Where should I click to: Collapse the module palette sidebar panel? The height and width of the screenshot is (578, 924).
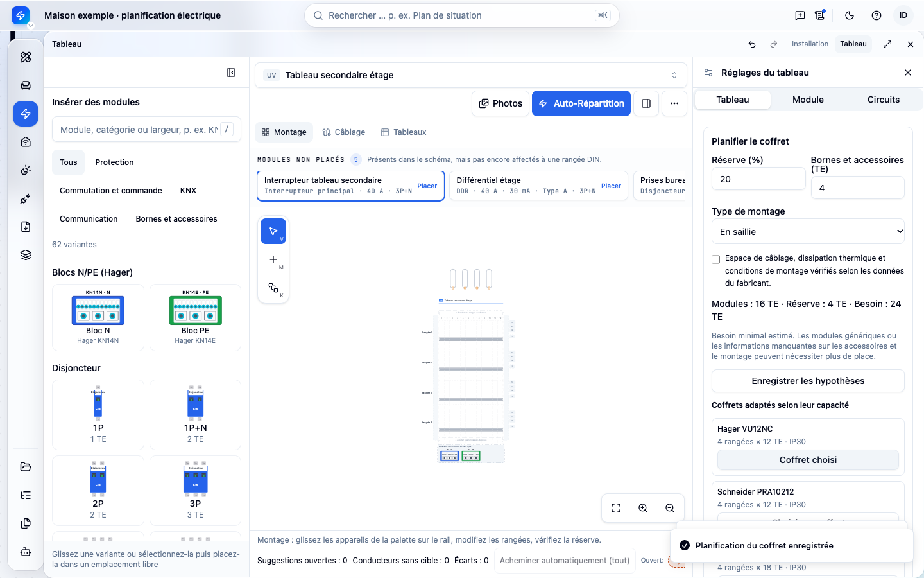[x=231, y=73]
